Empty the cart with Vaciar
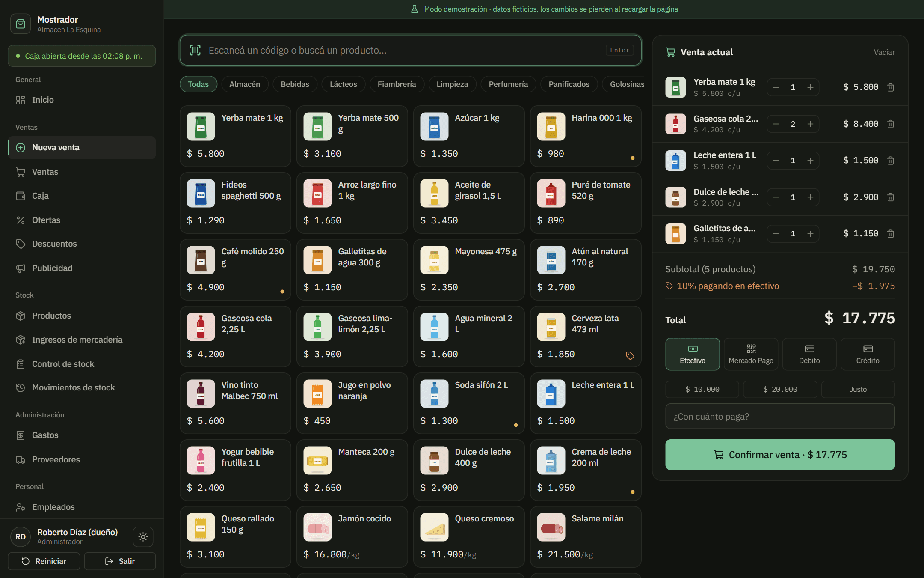The width and height of the screenshot is (924, 578). [x=884, y=52]
